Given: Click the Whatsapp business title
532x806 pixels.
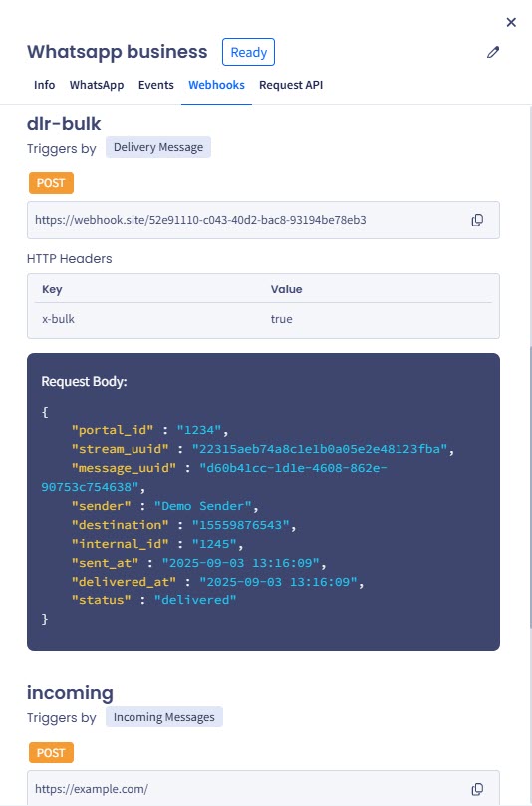Looking at the screenshot, I should click(x=118, y=52).
